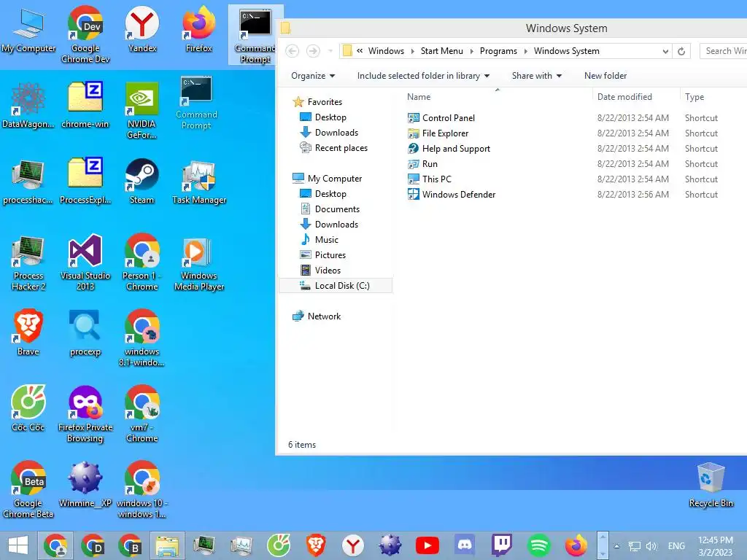Click the Windows breadcrumb segment
747x560 pixels.
coord(386,51)
